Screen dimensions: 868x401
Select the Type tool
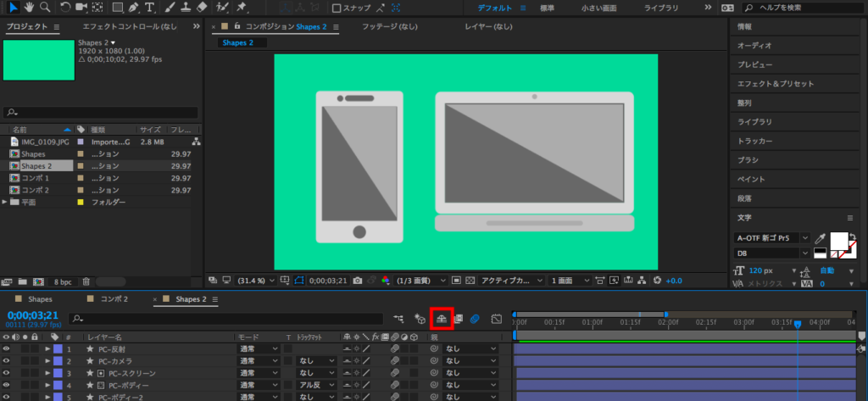150,8
